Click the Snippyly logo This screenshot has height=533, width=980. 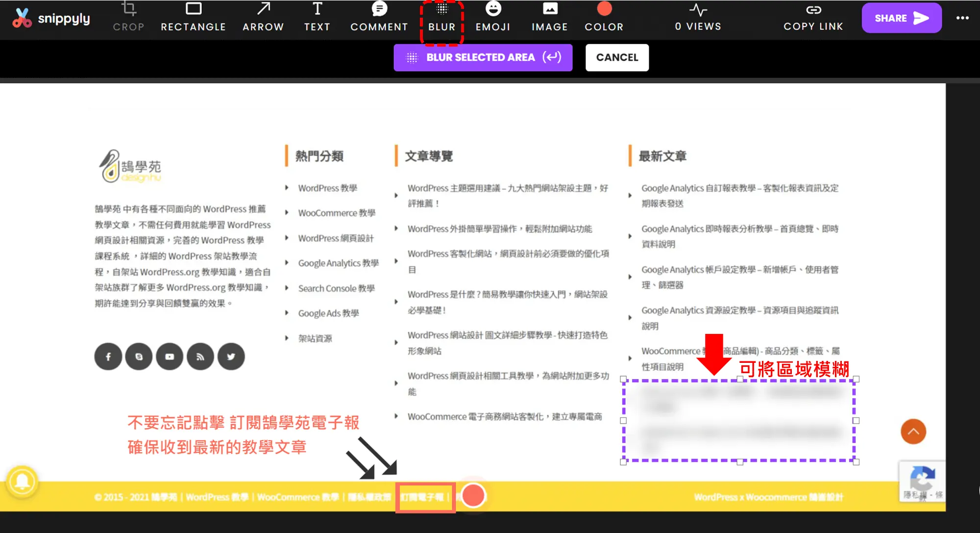click(51, 18)
